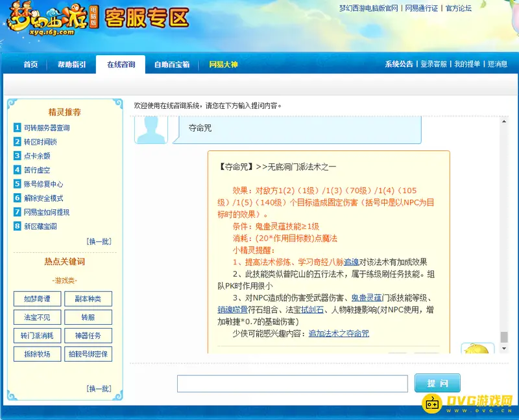Click number 1 icon for 可转服务器查询
The height and width of the screenshot is (420, 519).
click(x=18, y=127)
